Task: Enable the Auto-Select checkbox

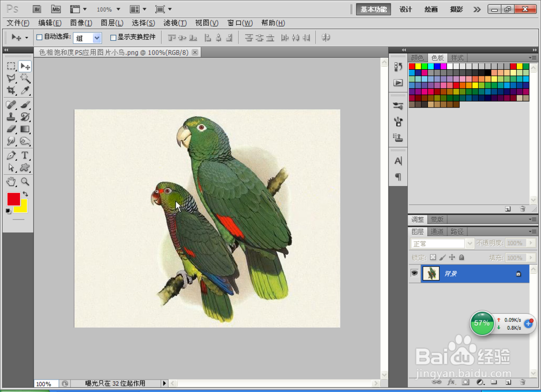Action: 39,37
